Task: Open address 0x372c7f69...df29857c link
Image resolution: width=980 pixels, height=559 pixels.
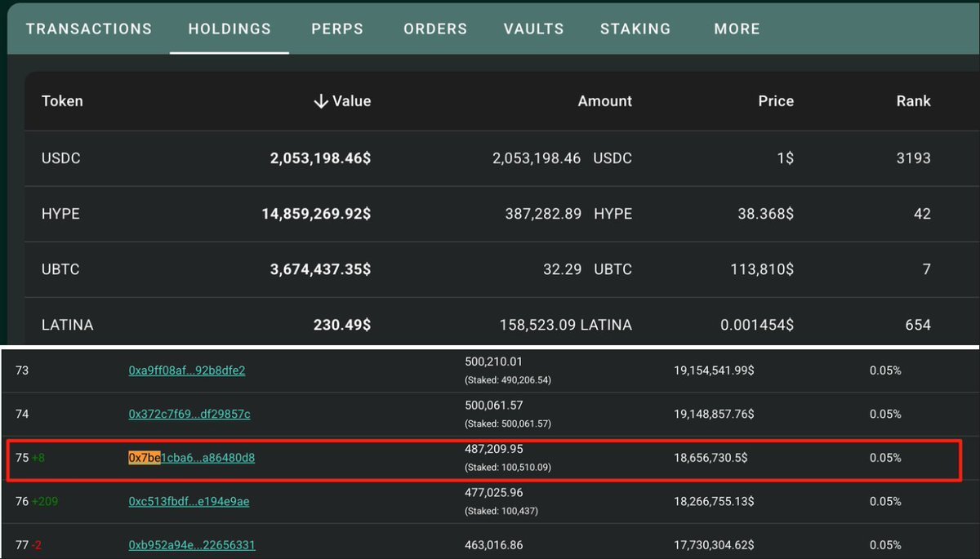Action: click(x=189, y=414)
